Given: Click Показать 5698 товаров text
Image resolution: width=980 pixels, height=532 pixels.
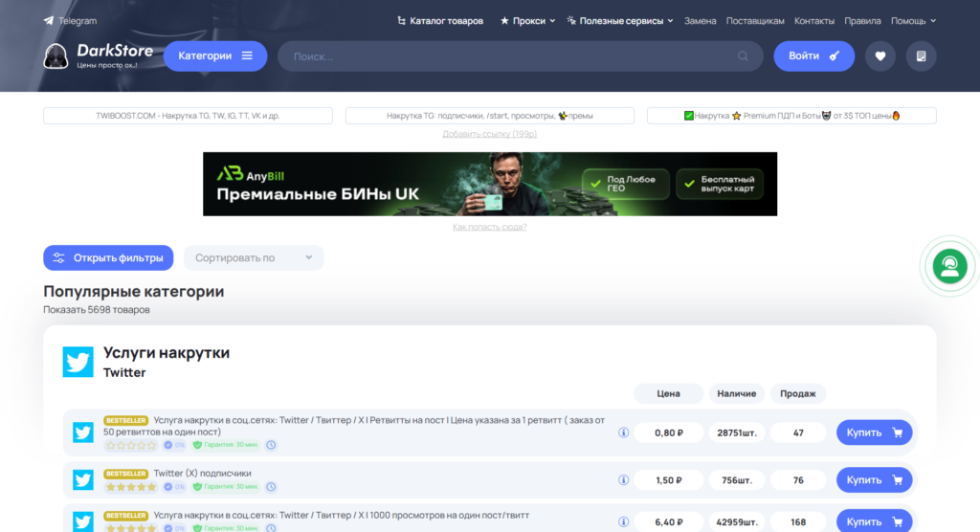Looking at the screenshot, I should click(97, 309).
